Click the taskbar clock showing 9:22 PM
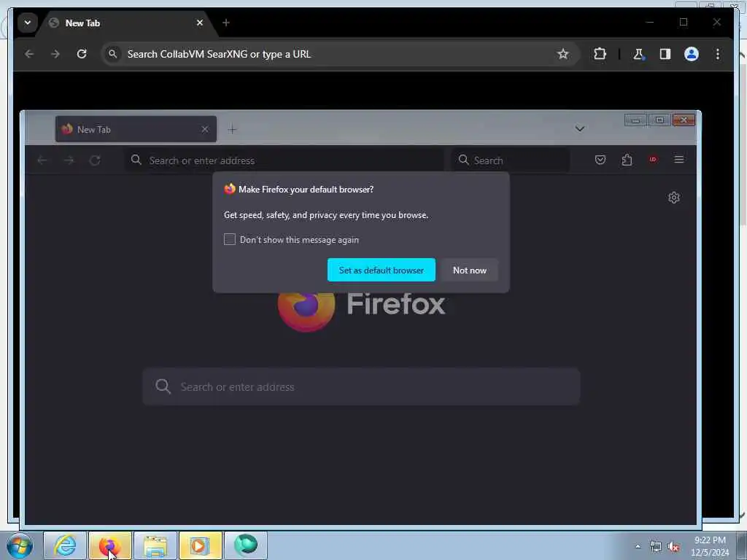 pos(710,546)
